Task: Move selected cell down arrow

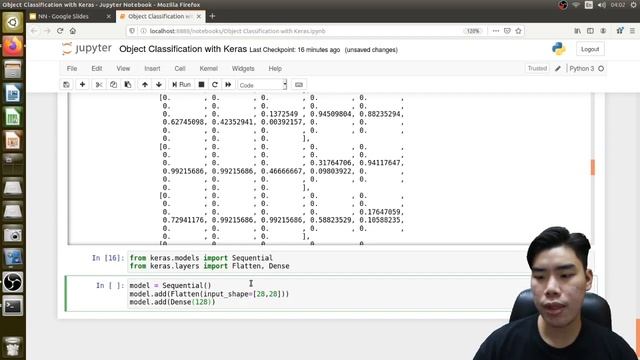Action: point(159,84)
